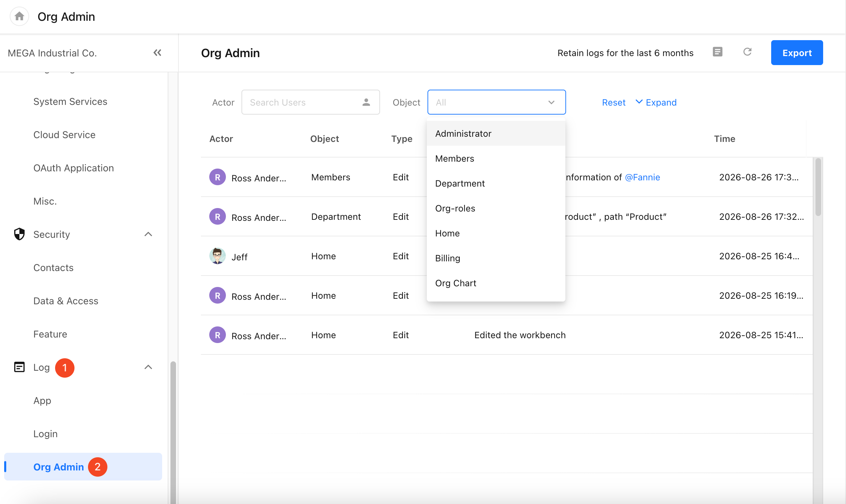Close the Object dropdown showing All
The width and height of the screenshot is (846, 504).
coord(496,102)
